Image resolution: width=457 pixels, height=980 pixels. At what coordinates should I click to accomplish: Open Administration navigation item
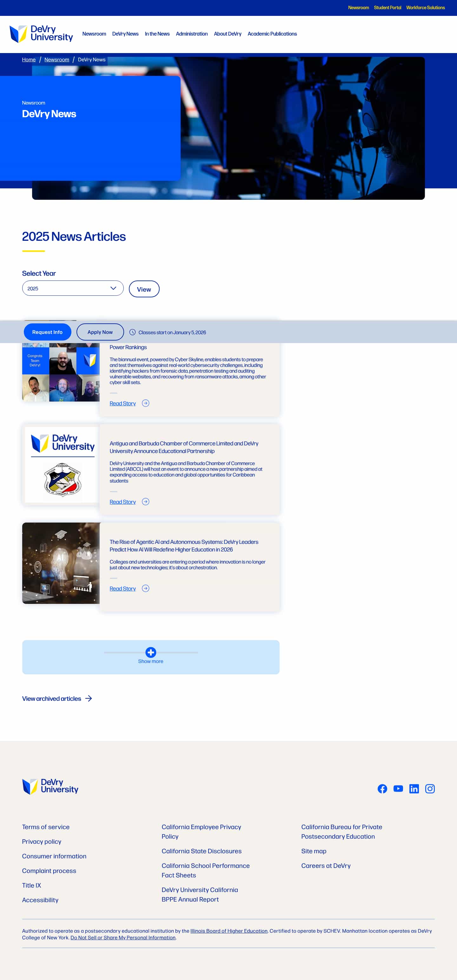192,34
